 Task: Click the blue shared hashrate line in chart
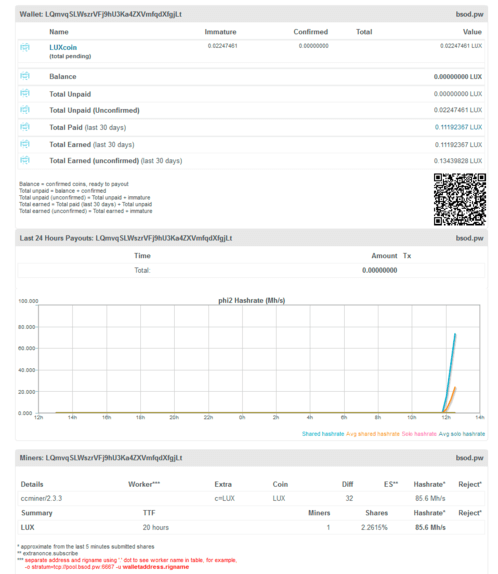coord(450,372)
